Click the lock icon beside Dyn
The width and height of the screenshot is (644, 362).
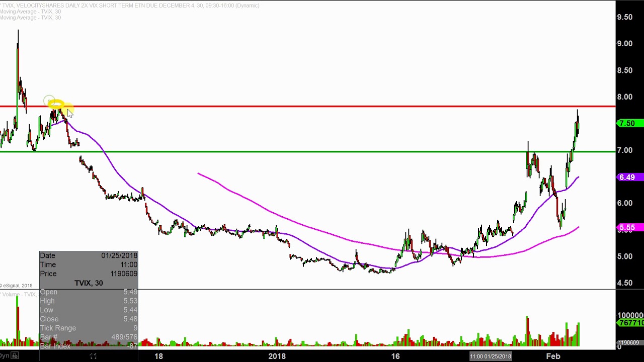point(15,356)
